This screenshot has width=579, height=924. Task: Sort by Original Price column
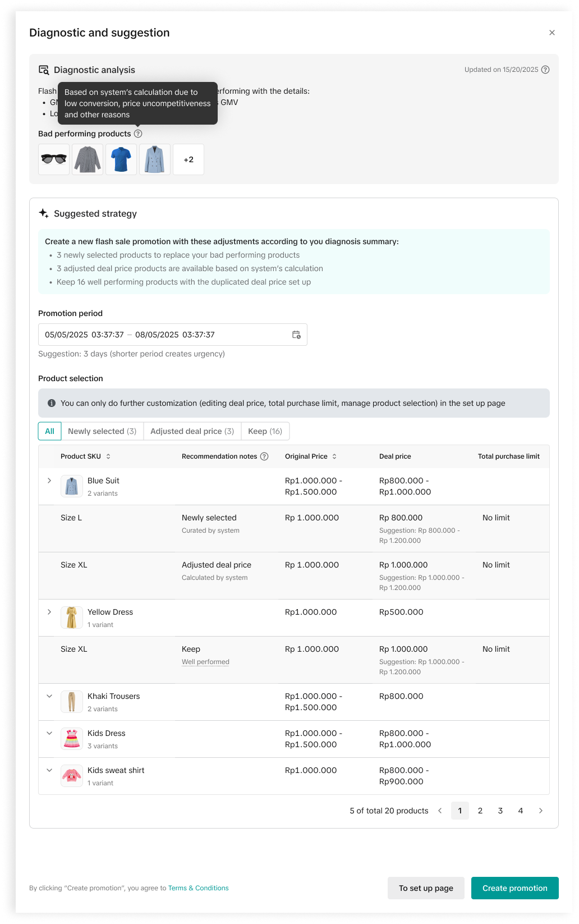tap(334, 456)
